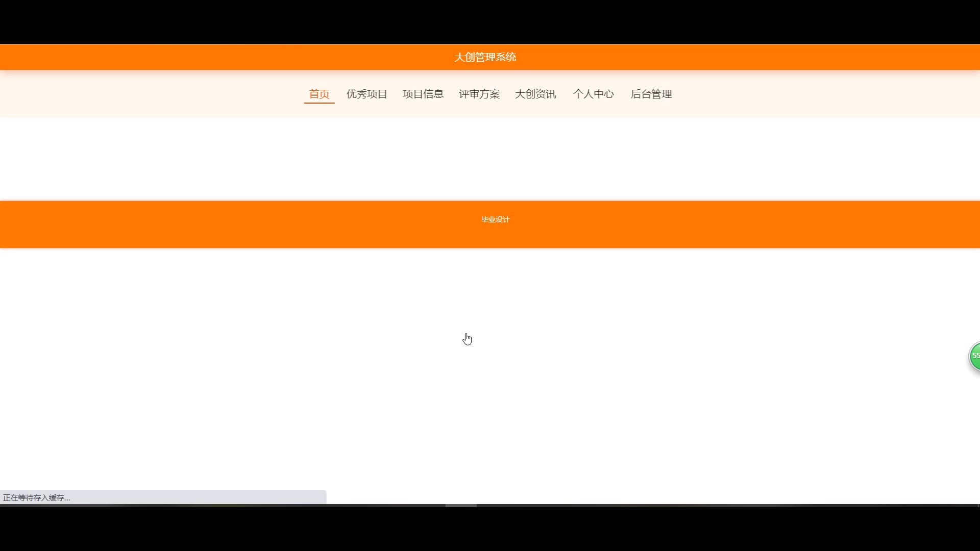Enter 后台管理 from the navigation bar

[651, 94]
